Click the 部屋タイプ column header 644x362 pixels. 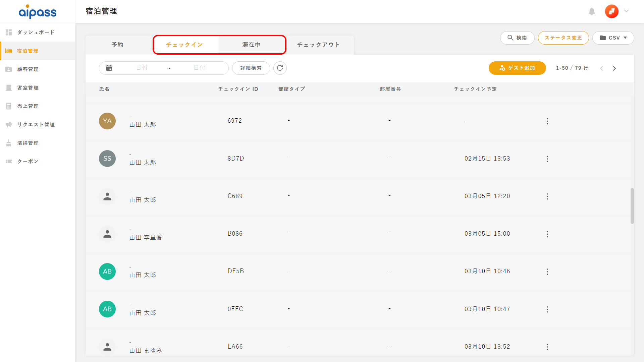292,89
